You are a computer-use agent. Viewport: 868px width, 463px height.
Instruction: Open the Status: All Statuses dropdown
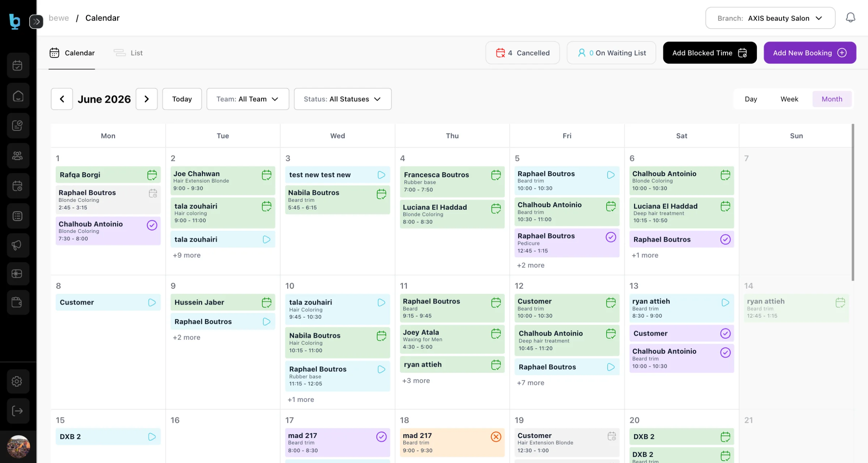point(342,99)
